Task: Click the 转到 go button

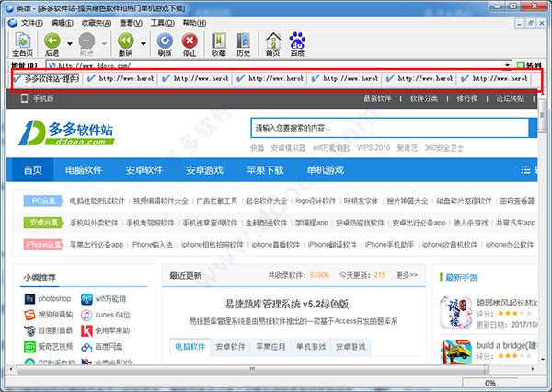Action: click(x=529, y=65)
